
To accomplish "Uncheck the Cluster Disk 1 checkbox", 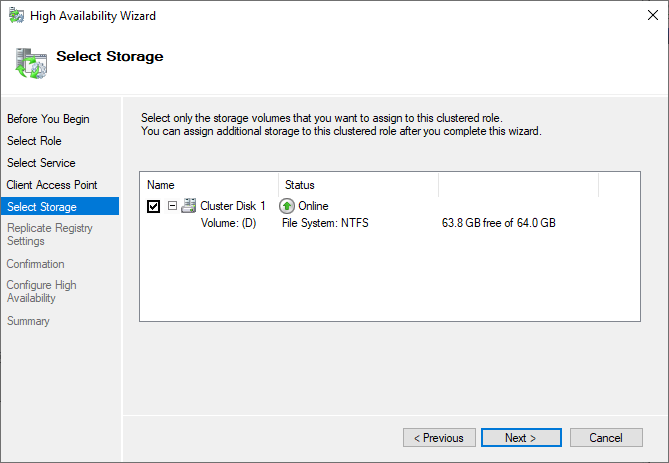I will click(x=153, y=206).
